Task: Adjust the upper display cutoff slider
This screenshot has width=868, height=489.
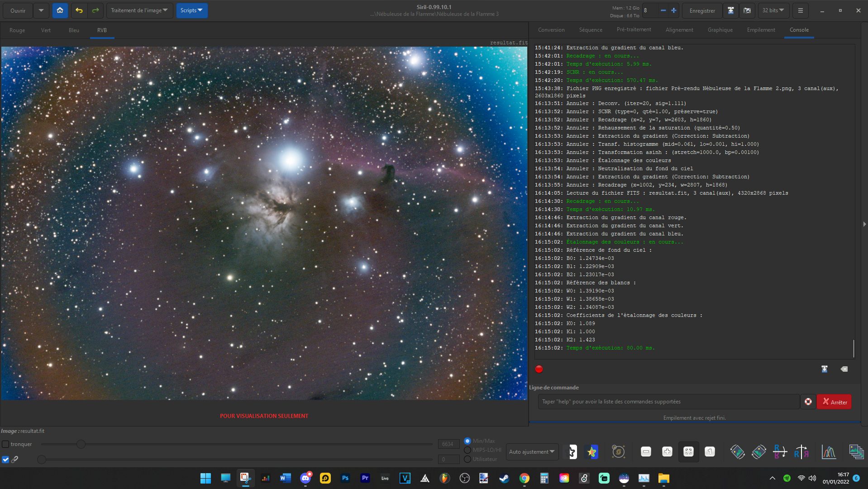Action: 81,444
